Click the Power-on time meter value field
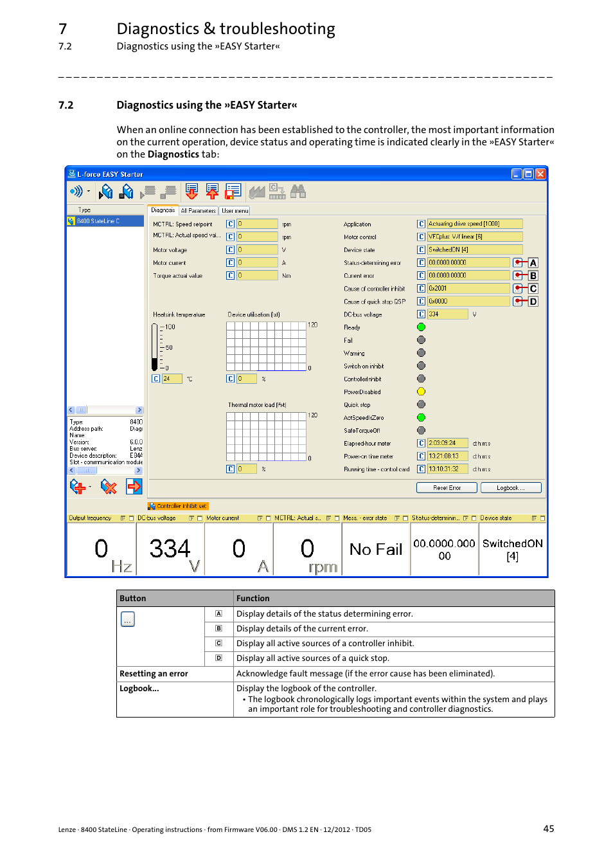The image size is (613, 868). 448,457
